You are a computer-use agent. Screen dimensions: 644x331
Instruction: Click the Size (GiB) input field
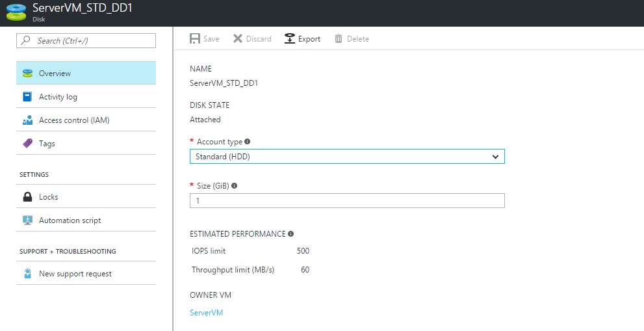(x=346, y=201)
